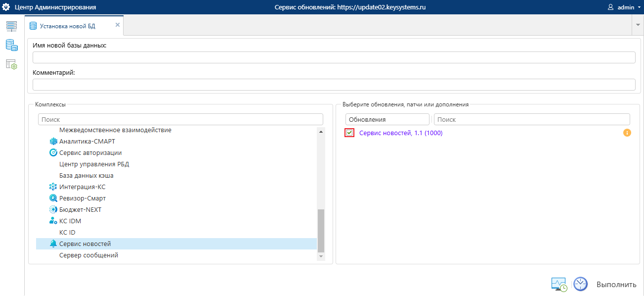644x296 pixels.
Task: Select Интеграция-КС complex
Action: 83,187
